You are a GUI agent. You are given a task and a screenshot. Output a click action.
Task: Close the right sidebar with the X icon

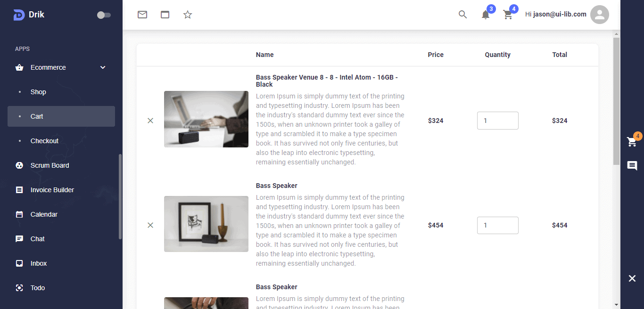click(x=632, y=278)
